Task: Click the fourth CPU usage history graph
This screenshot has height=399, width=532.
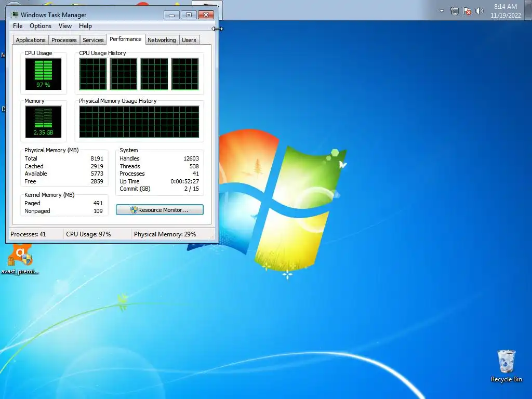Action: click(185, 74)
